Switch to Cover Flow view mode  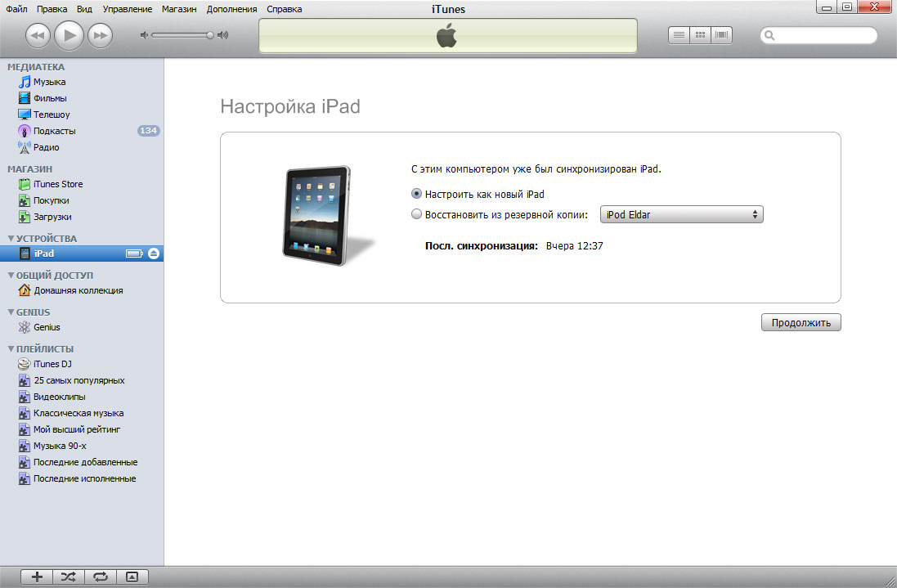(721, 35)
